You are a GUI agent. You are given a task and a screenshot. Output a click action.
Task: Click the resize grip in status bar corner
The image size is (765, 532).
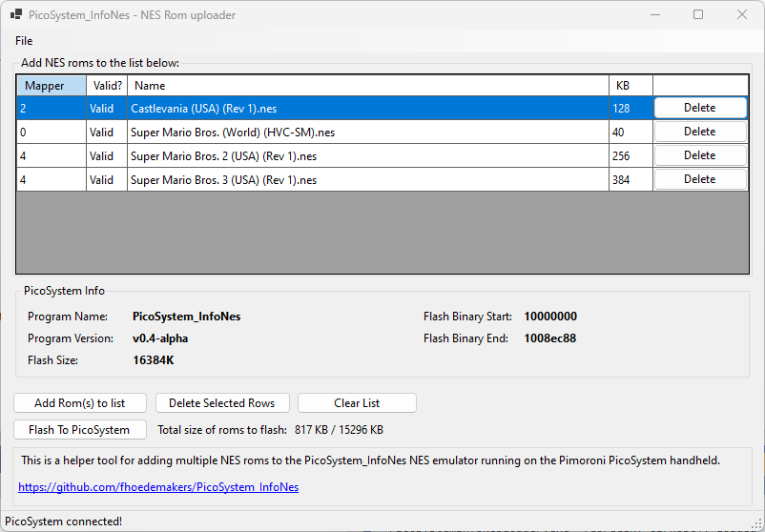click(x=758, y=524)
